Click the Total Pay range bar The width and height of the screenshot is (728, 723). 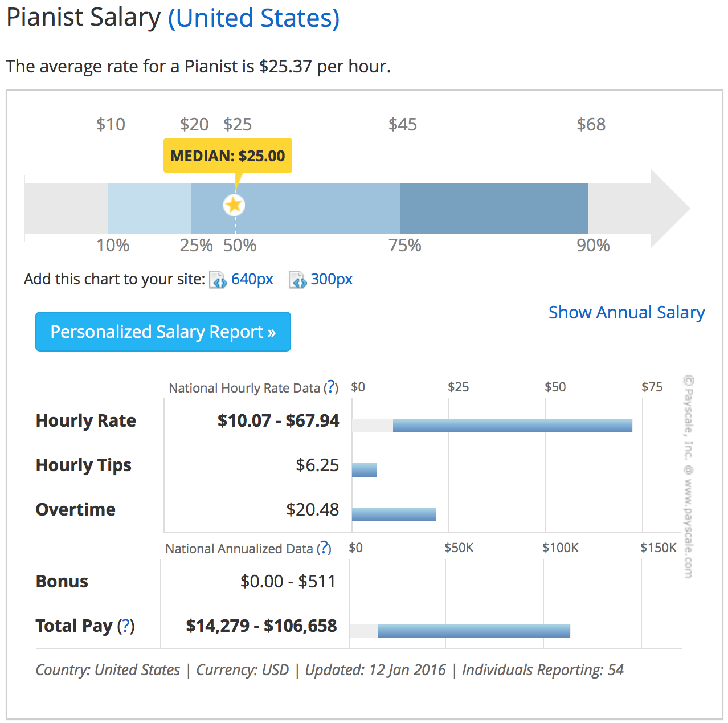(x=473, y=631)
